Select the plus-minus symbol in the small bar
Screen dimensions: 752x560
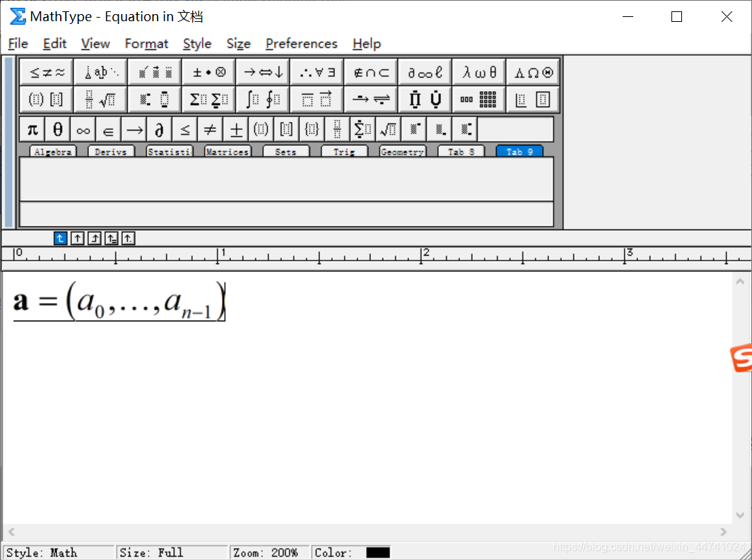(235, 129)
